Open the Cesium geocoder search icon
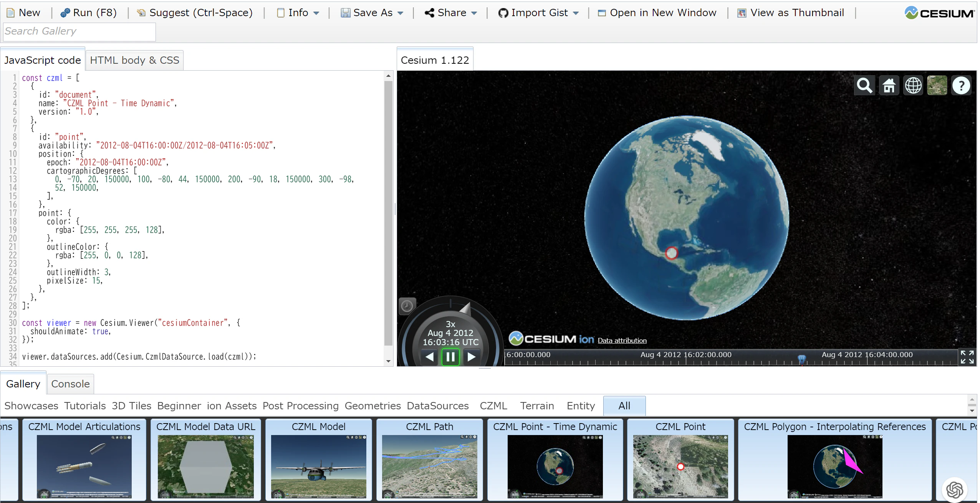 point(864,86)
